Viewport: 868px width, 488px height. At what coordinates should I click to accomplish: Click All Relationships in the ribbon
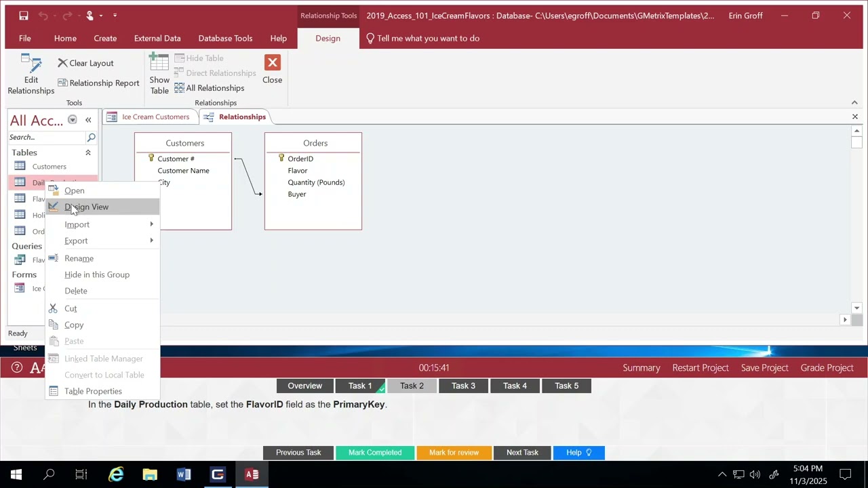[x=210, y=88]
